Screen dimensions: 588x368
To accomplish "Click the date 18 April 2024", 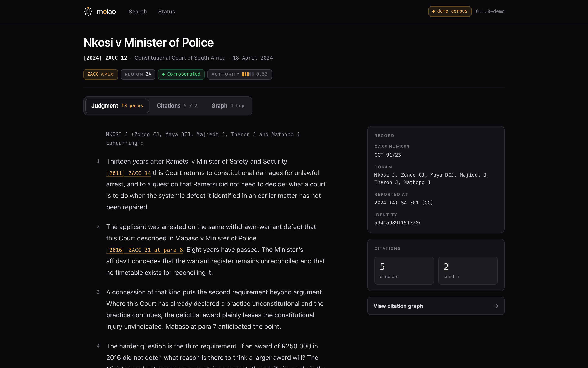I will click(x=253, y=58).
